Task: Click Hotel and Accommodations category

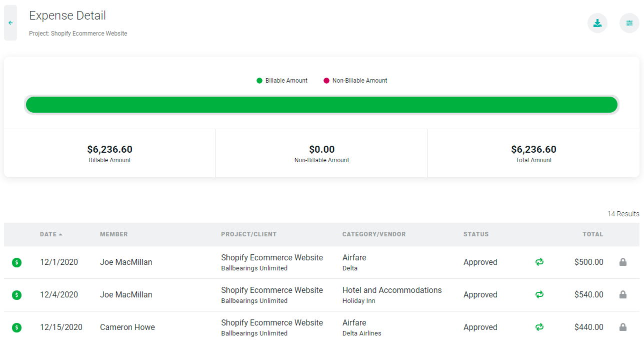Action: click(x=392, y=290)
